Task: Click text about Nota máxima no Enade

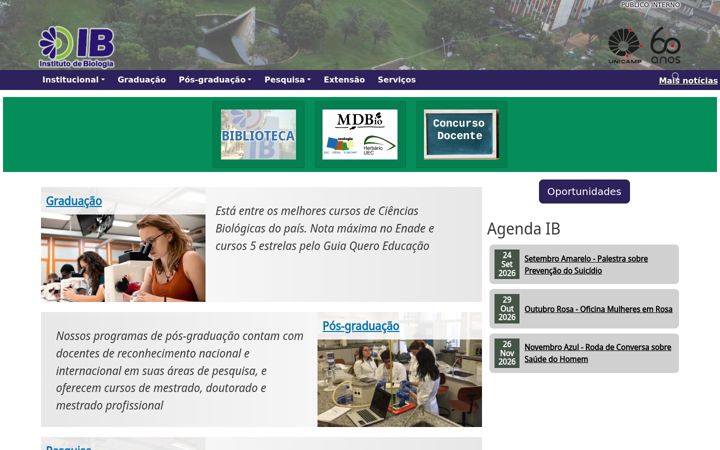Action: pos(324,229)
